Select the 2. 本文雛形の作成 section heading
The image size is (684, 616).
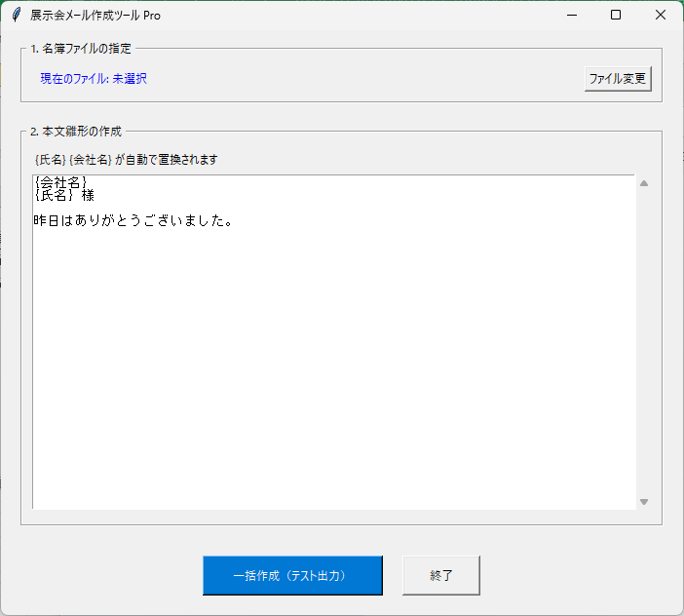(x=76, y=131)
